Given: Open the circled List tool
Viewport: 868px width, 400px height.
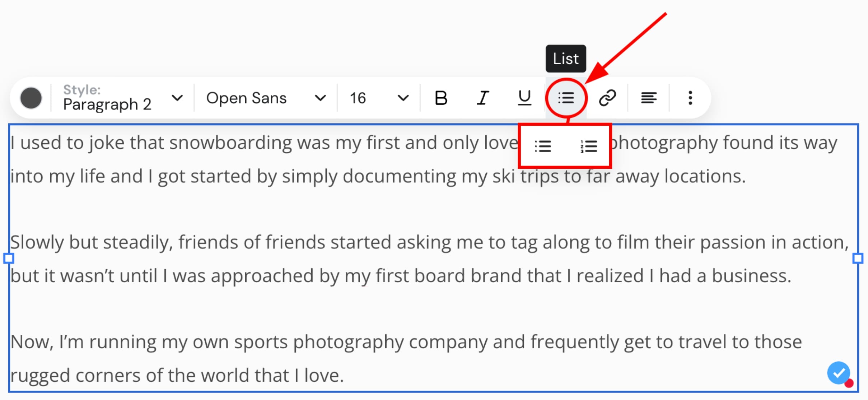Looking at the screenshot, I should pos(566,97).
